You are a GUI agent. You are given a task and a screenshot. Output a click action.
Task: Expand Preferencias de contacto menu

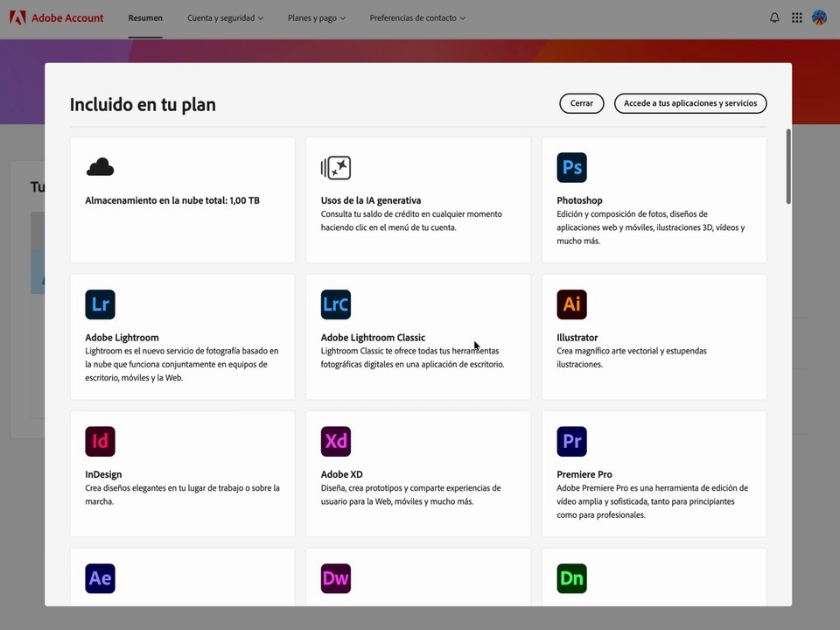click(x=417, y=17)
